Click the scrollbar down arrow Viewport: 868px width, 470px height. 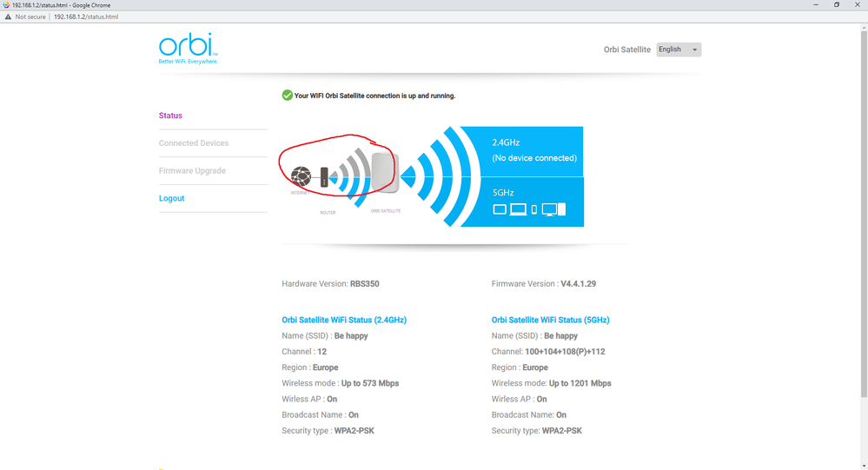tap(864, 467)
